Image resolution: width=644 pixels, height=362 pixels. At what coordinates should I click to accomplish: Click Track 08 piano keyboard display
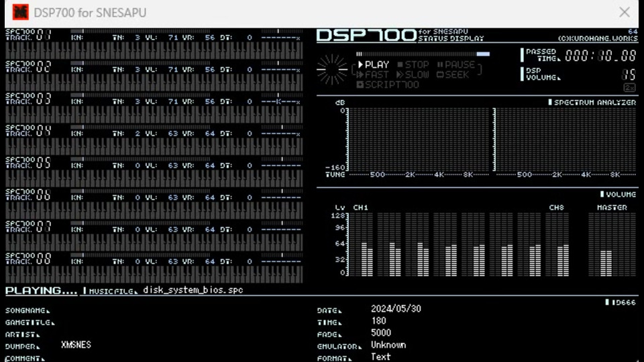(x=154, y=275)
